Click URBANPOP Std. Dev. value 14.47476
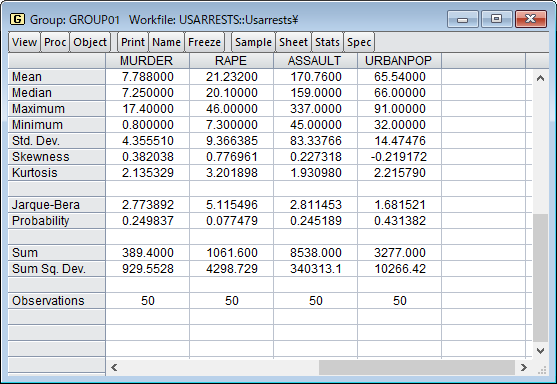Viewport: 557px width, 384px height. click(400, 141)
